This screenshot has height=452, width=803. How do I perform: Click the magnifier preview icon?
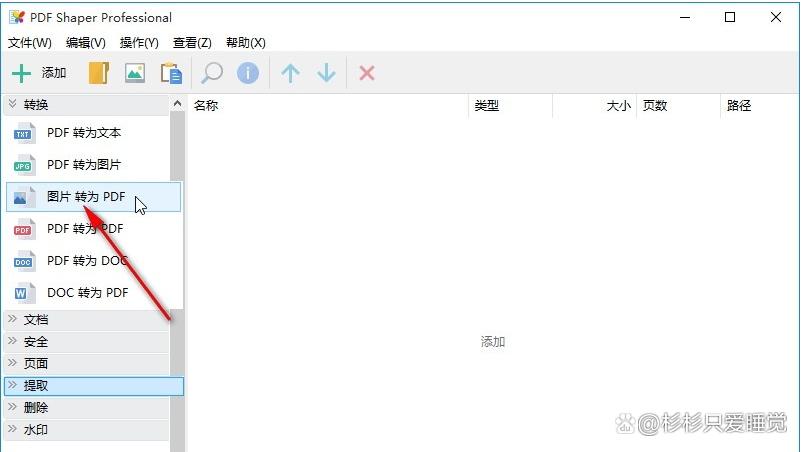point(212,73)
